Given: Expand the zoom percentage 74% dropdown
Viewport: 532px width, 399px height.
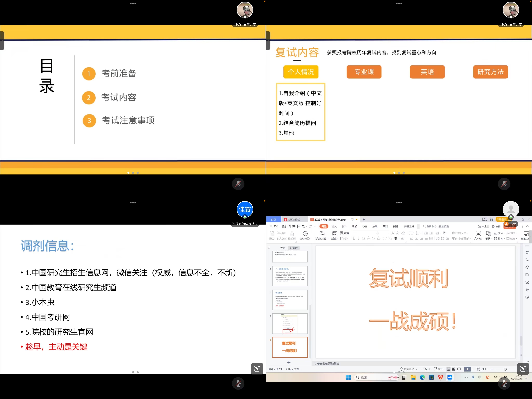Looking at the screenshot, I should point(485,369).
